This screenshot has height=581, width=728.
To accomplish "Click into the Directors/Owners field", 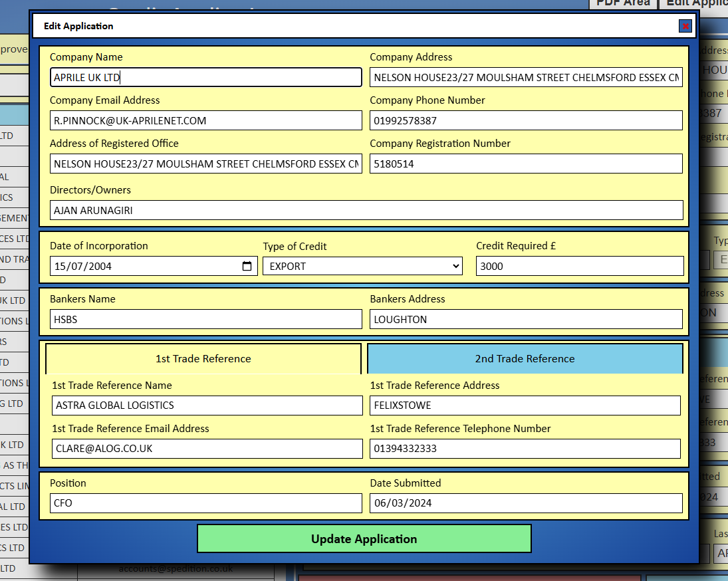I will click(367, 210).
